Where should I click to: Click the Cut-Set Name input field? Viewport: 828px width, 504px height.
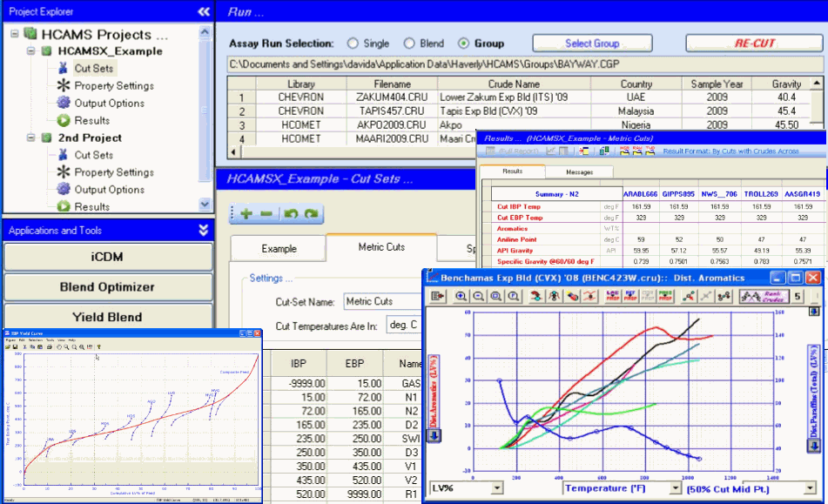click(383, 301)
